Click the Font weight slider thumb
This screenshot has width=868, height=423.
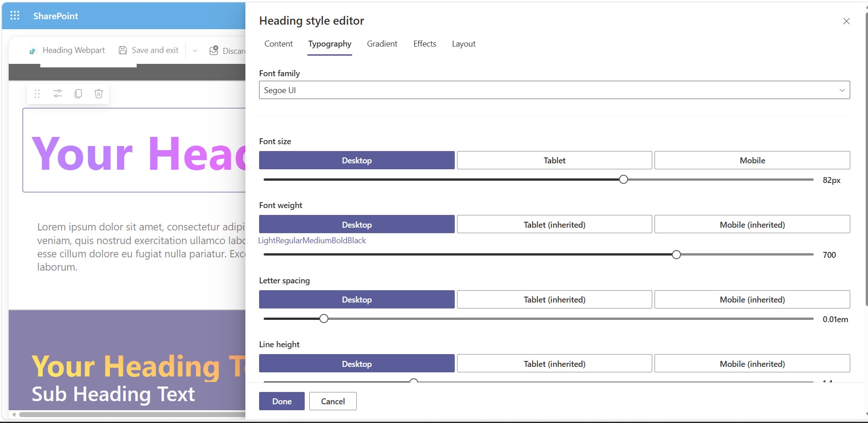point(676,255)
